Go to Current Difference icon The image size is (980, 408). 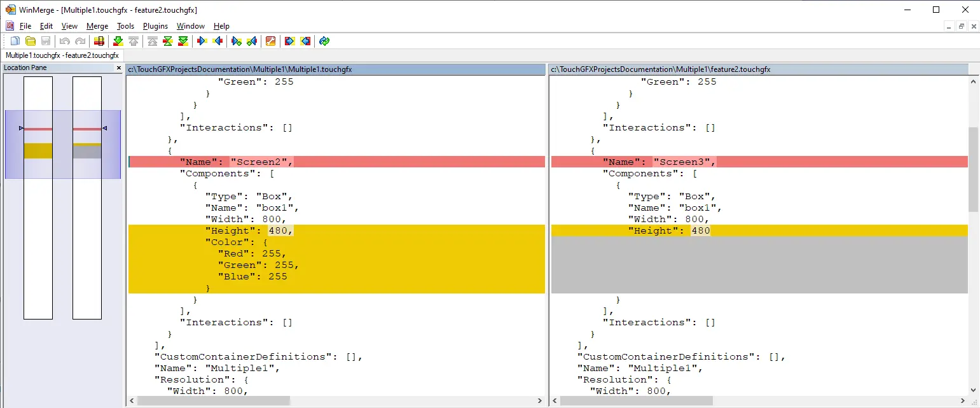coord(168,41)
